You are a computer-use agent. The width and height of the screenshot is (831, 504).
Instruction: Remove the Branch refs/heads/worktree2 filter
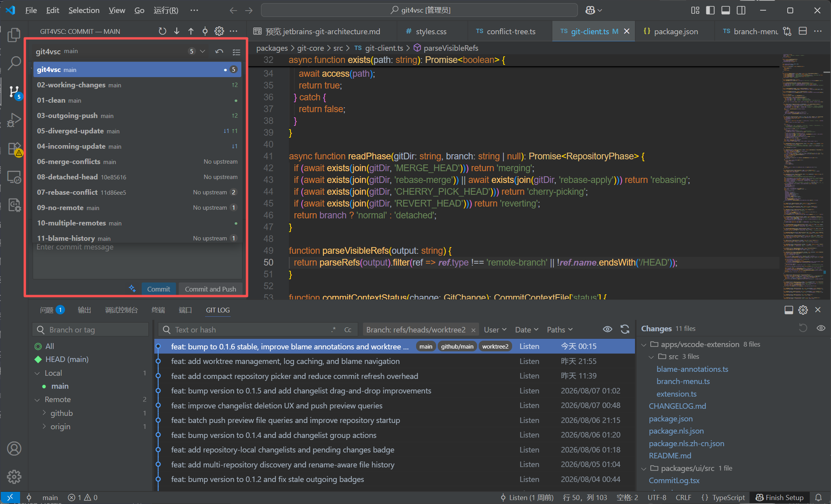473,330
